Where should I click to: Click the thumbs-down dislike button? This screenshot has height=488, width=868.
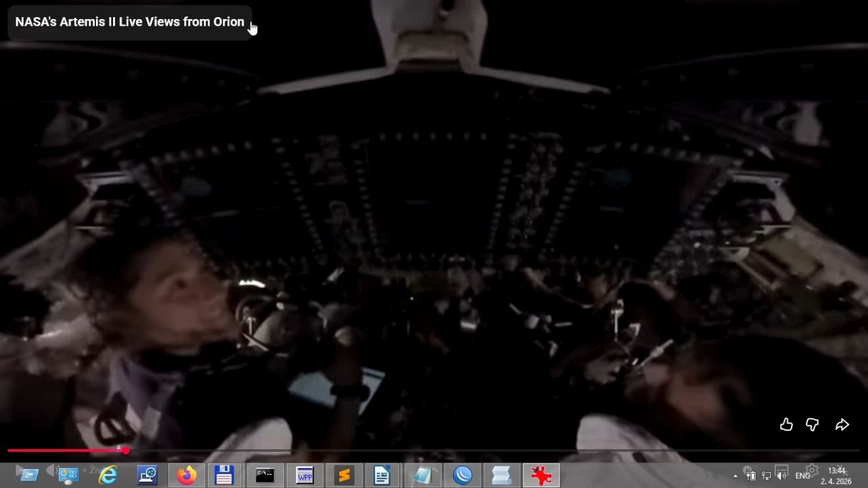813,425
